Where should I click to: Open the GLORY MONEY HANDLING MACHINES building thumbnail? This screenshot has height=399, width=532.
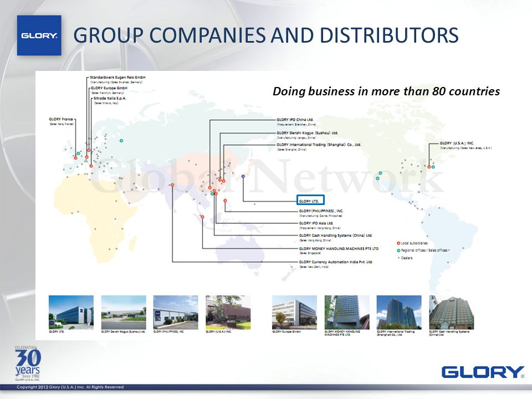point(347,312)
